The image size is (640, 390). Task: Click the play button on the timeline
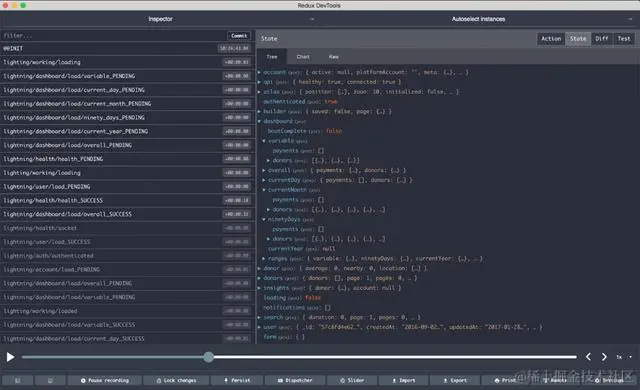pos(10,357)
